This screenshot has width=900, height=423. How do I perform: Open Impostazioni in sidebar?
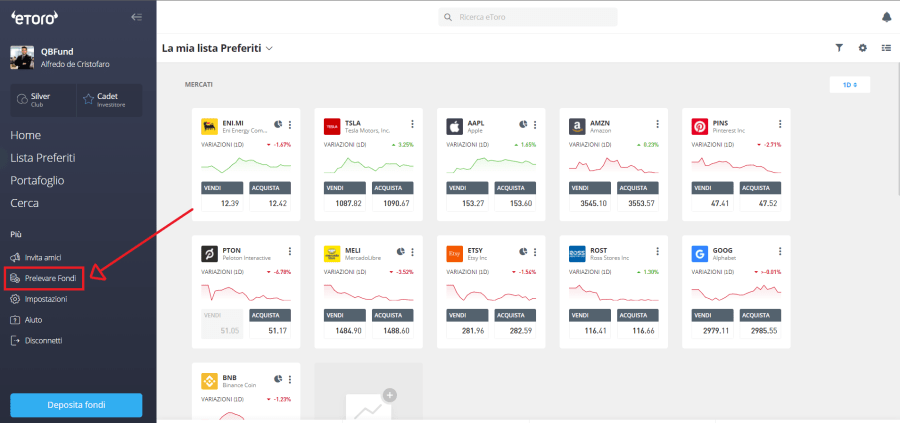click(39, 299)
